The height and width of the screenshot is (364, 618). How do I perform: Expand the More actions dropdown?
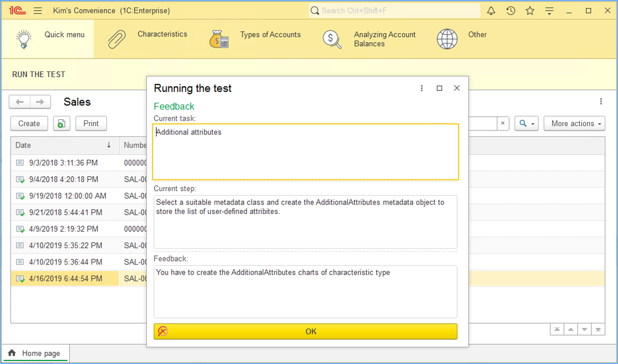pyautogui.click(x=574, y=124)
